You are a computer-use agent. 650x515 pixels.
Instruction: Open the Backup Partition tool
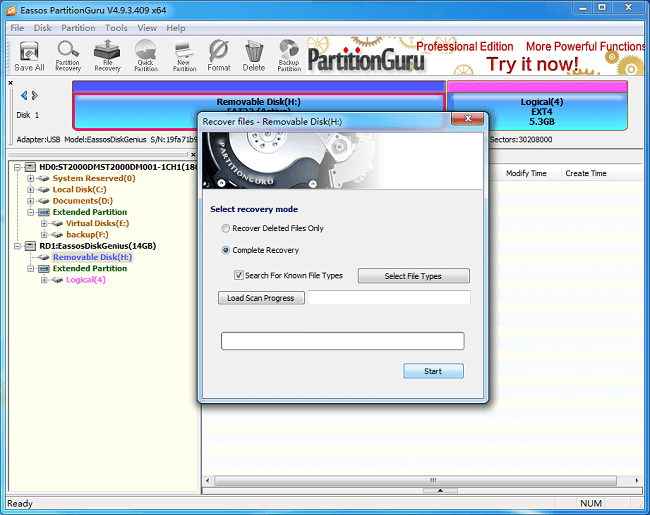[289, 56]
